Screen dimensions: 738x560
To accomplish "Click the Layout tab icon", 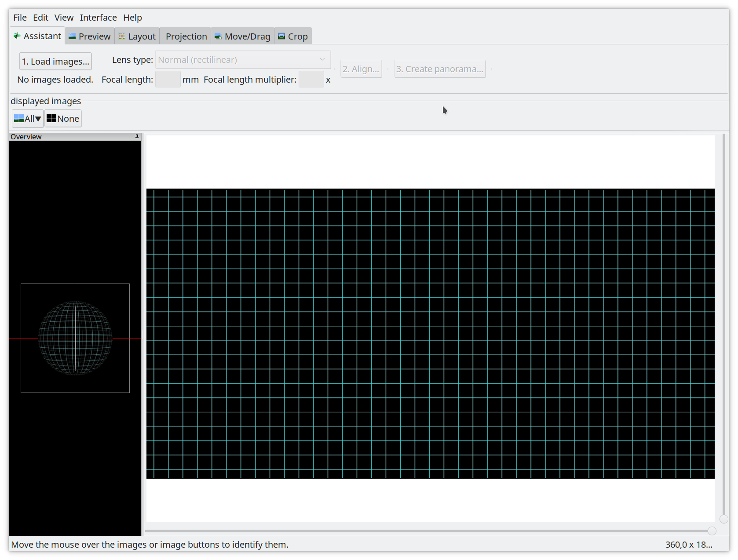I will (122, 36).
